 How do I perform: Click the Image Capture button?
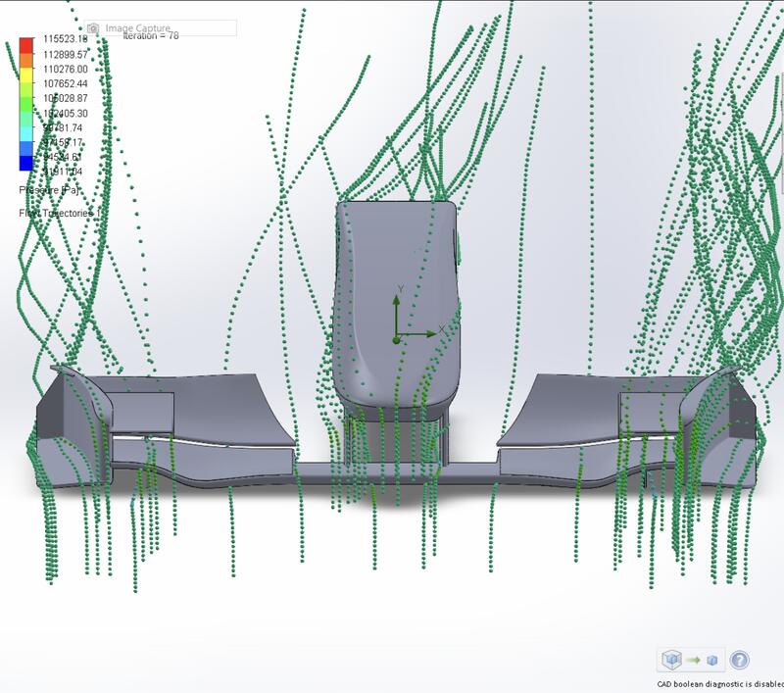point(161,28)
